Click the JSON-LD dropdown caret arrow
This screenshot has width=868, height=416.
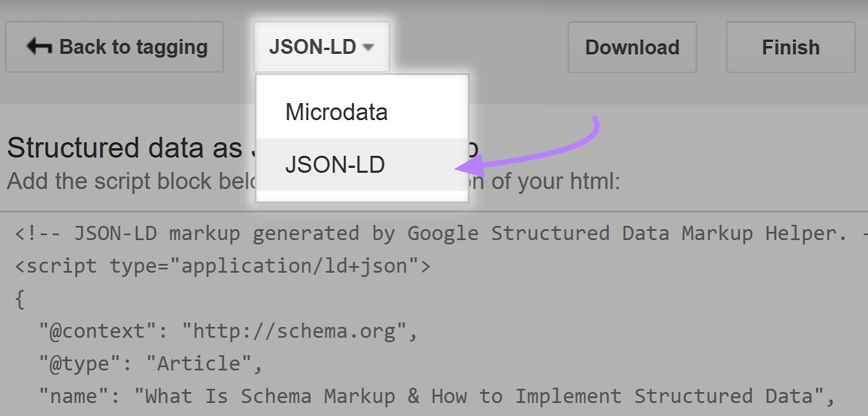(368, 47)
